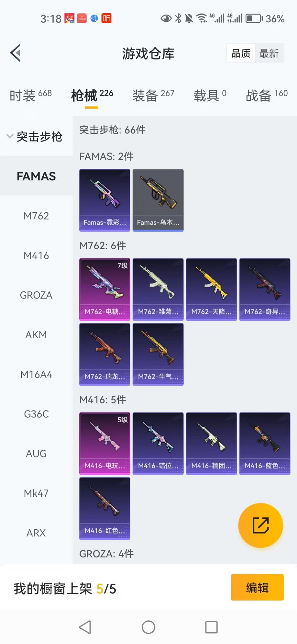
Task: Open the 5级 M416-电玩 skin
Action: click(105, 444)
